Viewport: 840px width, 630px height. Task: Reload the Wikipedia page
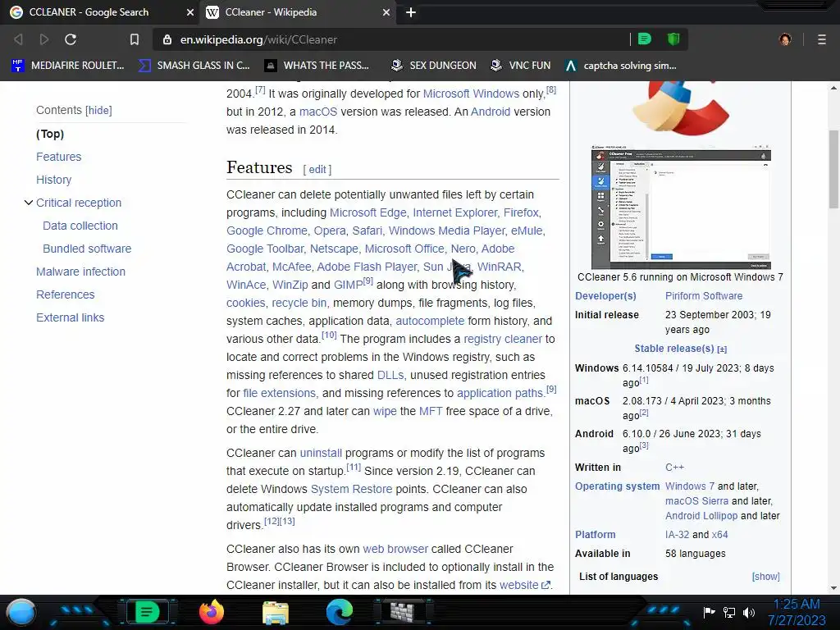(71, 39)
